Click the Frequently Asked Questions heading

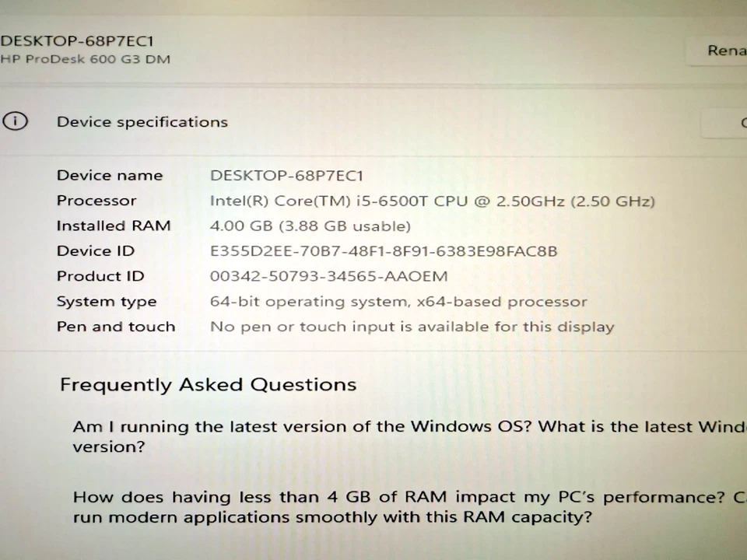tap(208, 383)
